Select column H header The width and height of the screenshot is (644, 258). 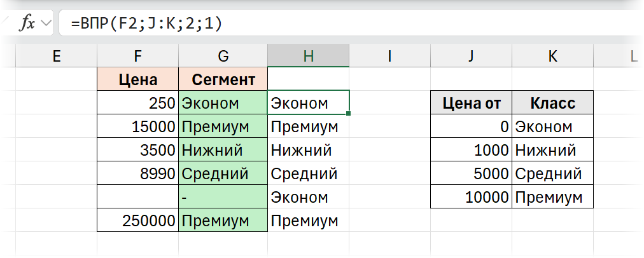(x=309, y=57)
